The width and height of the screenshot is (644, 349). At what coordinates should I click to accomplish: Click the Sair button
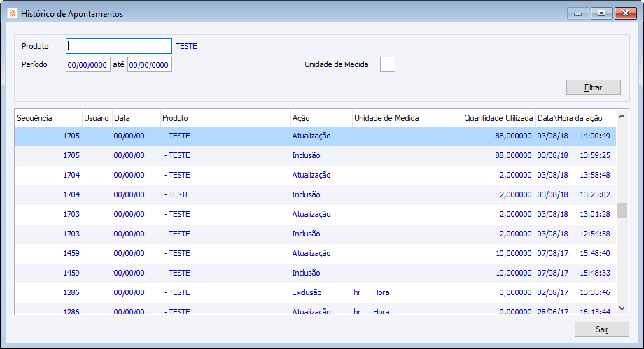(602, 329)
